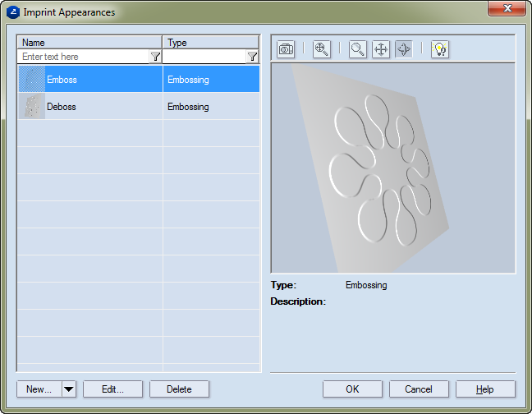532x414 pixels.
Task: Open the Type column filter funnel
Action: pos(252,57)
